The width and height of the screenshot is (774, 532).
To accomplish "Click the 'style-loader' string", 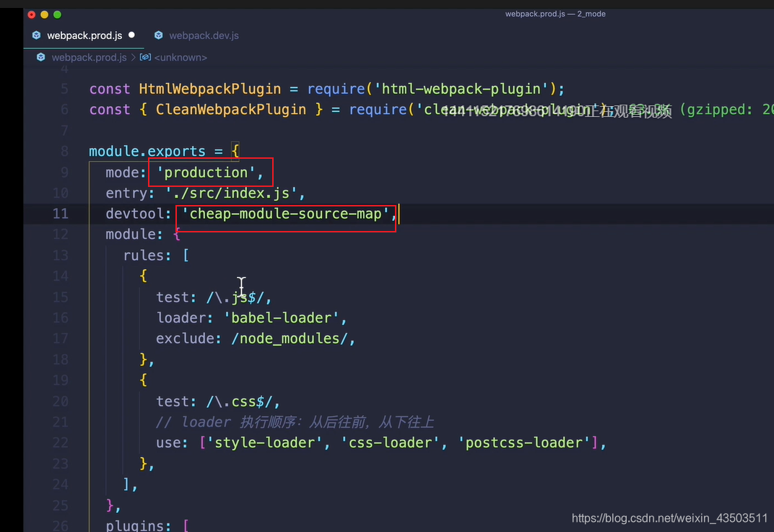I will pyautogui.click(x=264, y=442).
